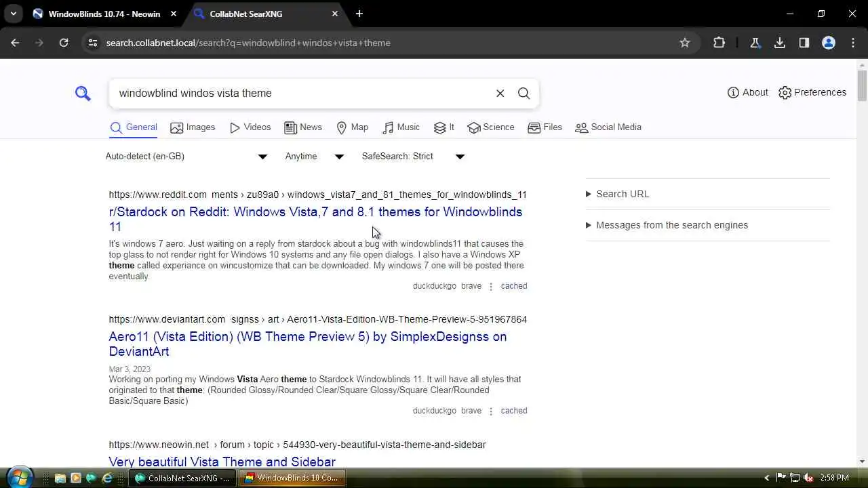This screenshot has width=868, height=488.
Task: Toggle the browser side panel
Action: (804, 43)
